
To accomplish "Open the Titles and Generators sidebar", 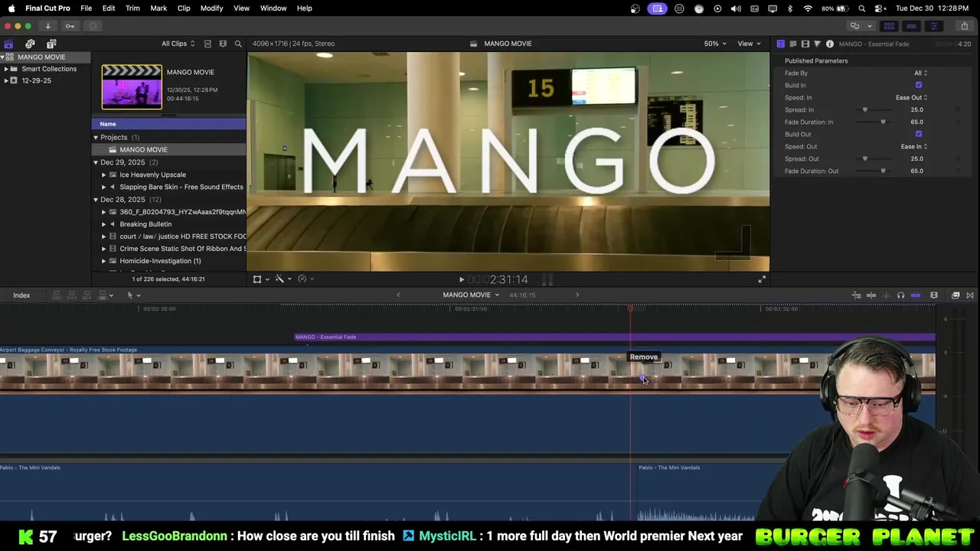I will 51,44.
